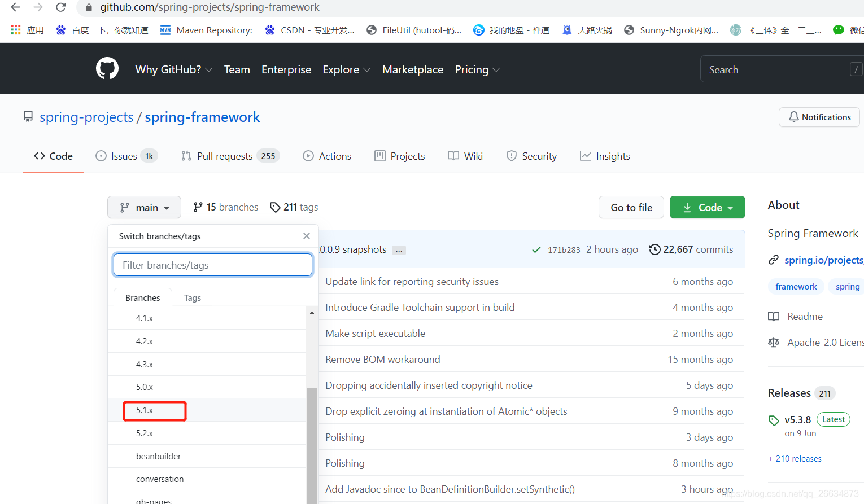Click the spring-framework repo name link
Screen dimensions: 864x504
click(202, 117)
